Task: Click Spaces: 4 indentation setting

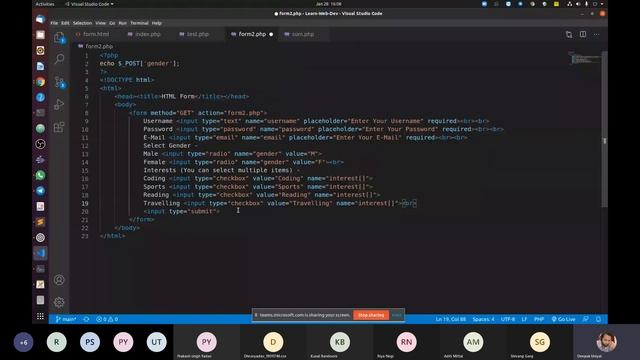Action: point(483,319)
